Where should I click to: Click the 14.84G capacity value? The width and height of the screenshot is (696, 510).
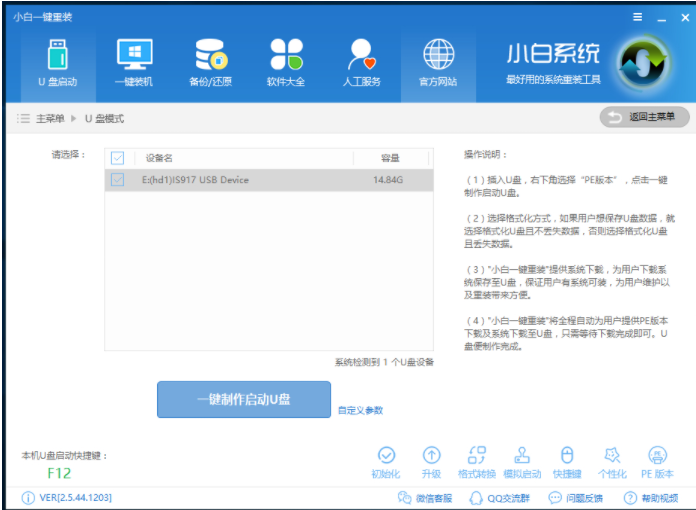pyautogui.click(x=388, y=180)
